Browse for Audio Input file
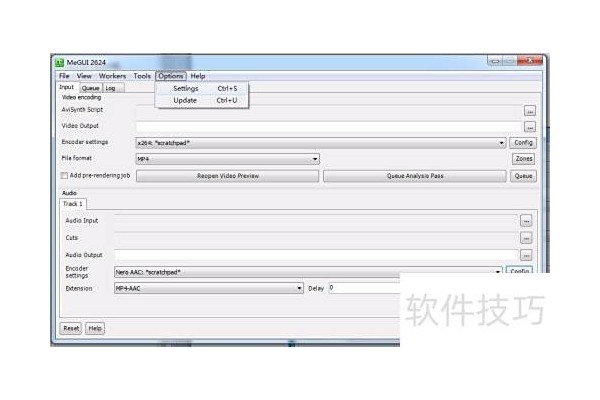 pyautogui.click(x=526, y=221)
